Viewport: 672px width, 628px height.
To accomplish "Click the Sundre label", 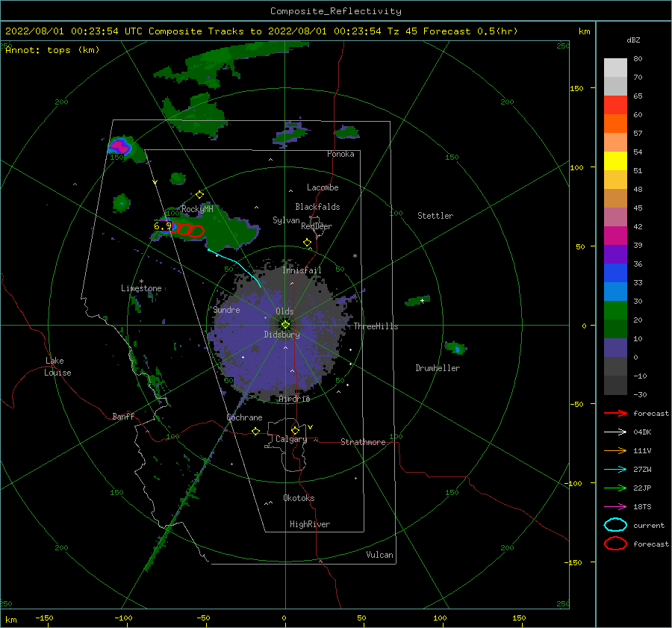I will click(x=226, y=309).
